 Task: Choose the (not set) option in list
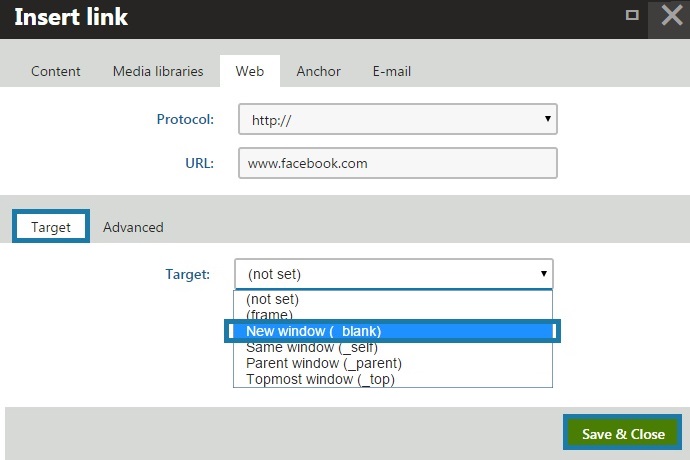tap(273, 299)
